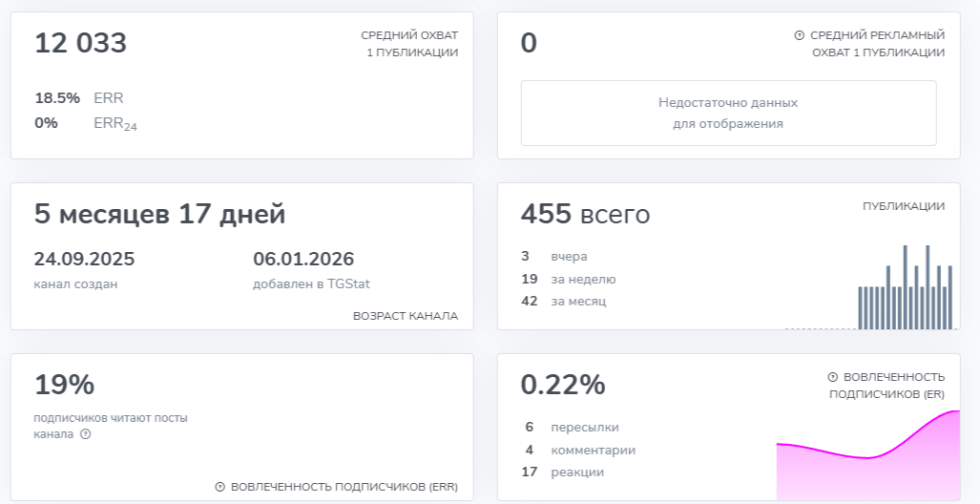Click the 455 всего publications total
Image resolution: width=980 pixels, height=504 pixels.
pyautogui.click(x=585, y=214)
